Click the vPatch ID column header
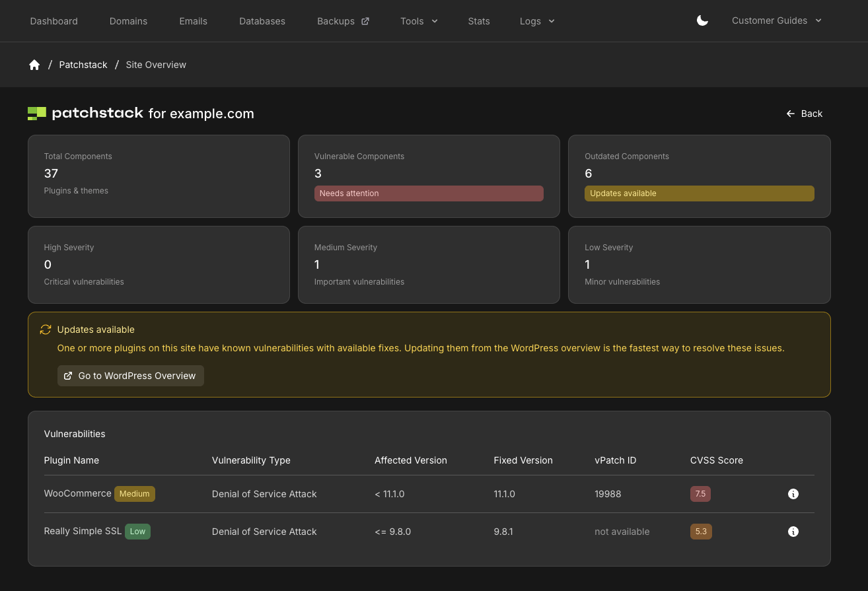 [x=616, y=460]
